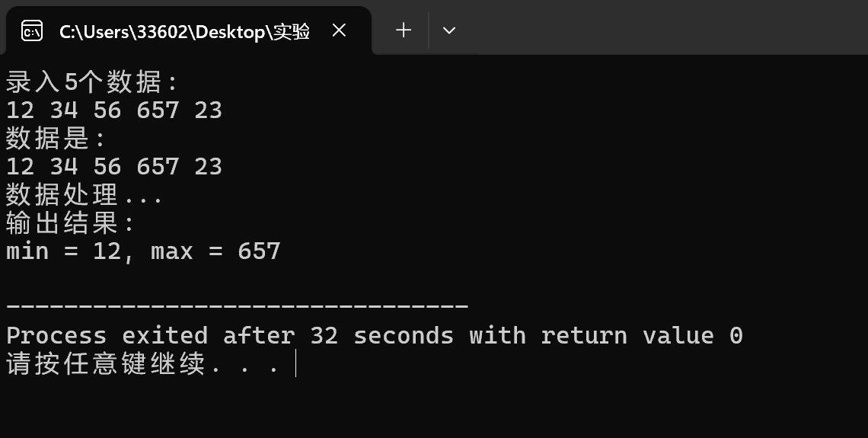The width and height of the screenshot is (868, 438).
Task: Click the terminal icon on the tab
Action: tap(31, 30)
